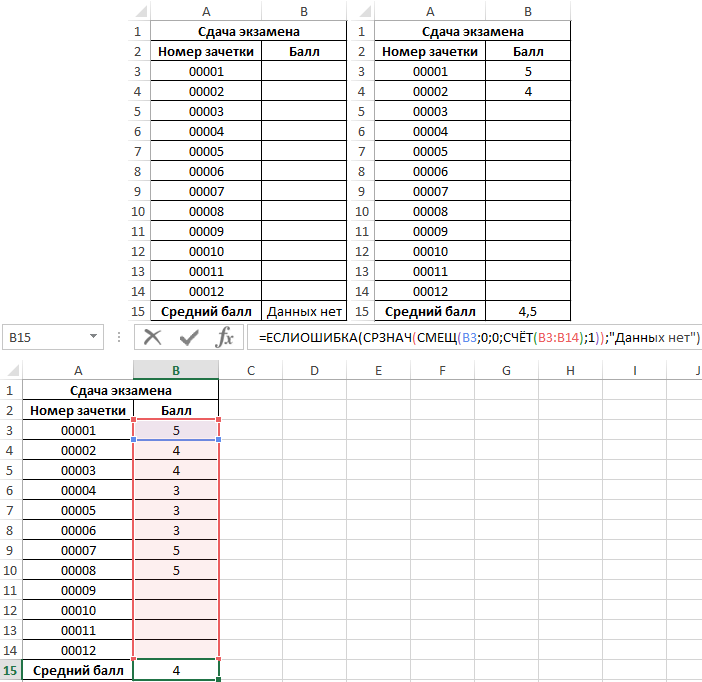Select the column I header
Image resolution: width=702 pixels, height=682 pixels.
coord(634,370)
